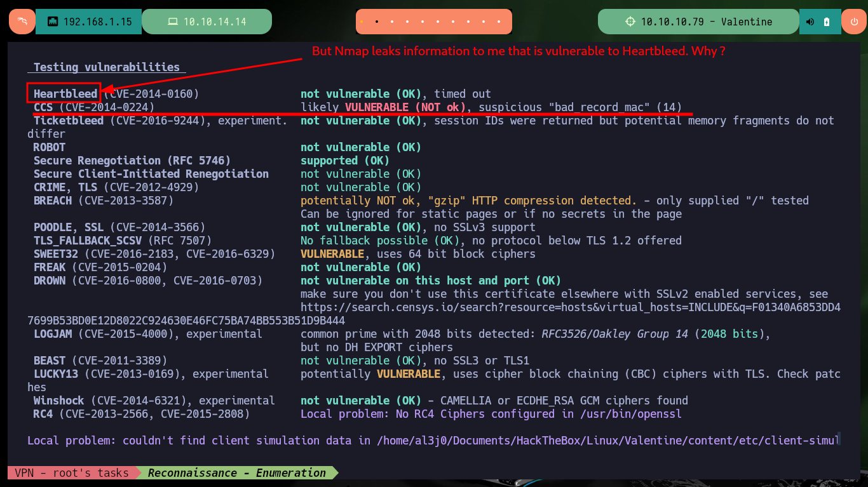Click the BREACH test name
The image size is (868, 487).
(53, 201)
